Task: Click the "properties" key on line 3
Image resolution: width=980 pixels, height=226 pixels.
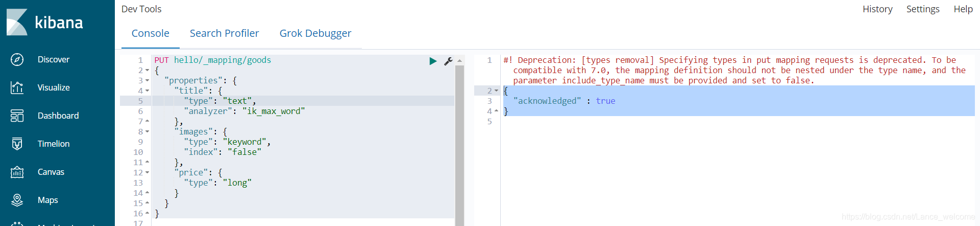Action: coord(193,81)
